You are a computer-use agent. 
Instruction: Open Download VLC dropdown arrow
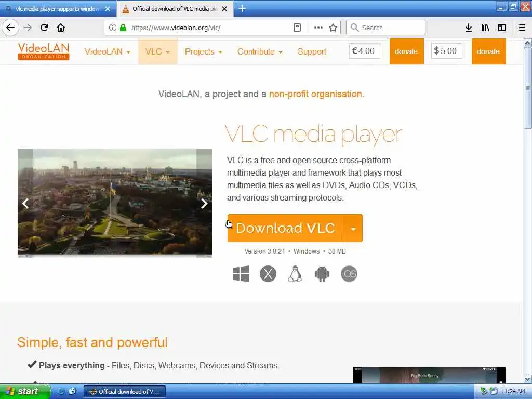tap(353, 228)
